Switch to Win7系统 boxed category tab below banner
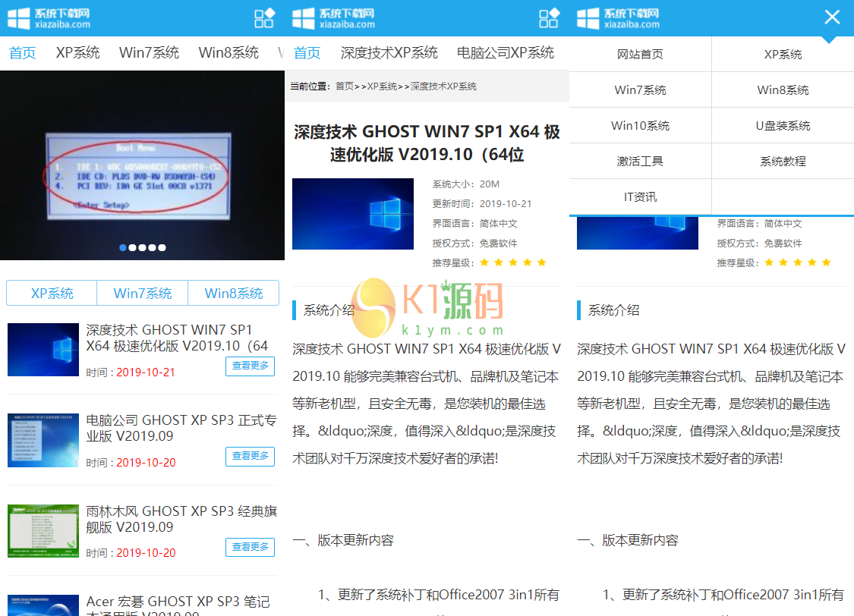 143,294
